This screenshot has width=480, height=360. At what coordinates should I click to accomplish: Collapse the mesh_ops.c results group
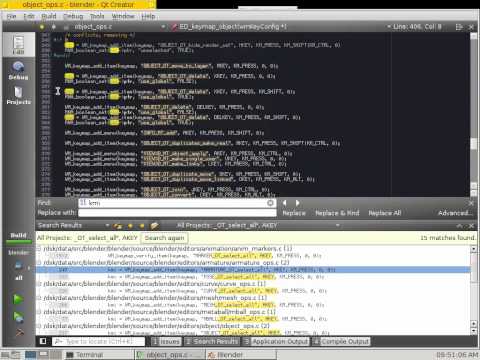click(39, 297)
